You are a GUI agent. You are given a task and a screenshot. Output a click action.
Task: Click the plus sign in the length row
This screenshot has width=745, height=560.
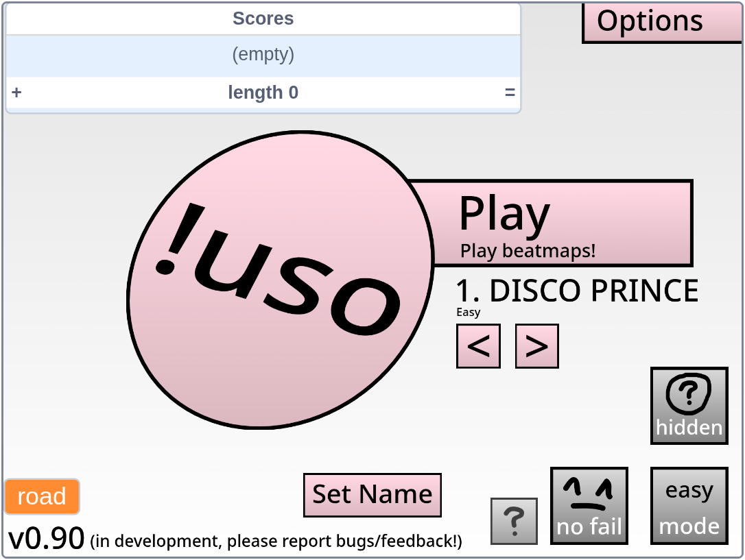click(16, 92)
